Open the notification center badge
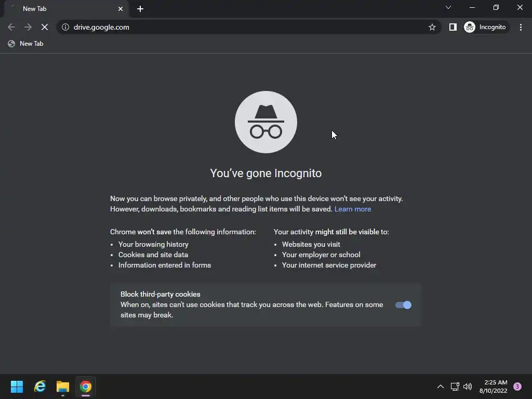 517,387
